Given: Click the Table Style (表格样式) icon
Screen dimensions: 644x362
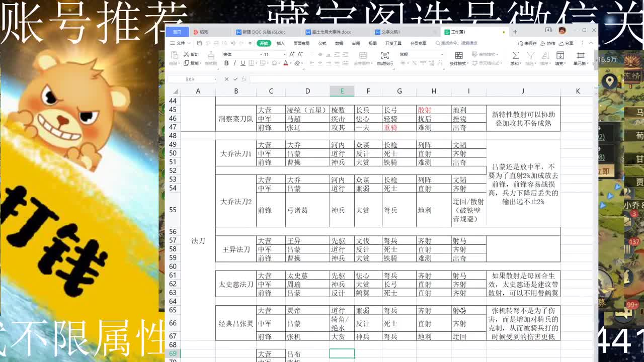Looking at the screenshot, I should [x=475, y=54].
